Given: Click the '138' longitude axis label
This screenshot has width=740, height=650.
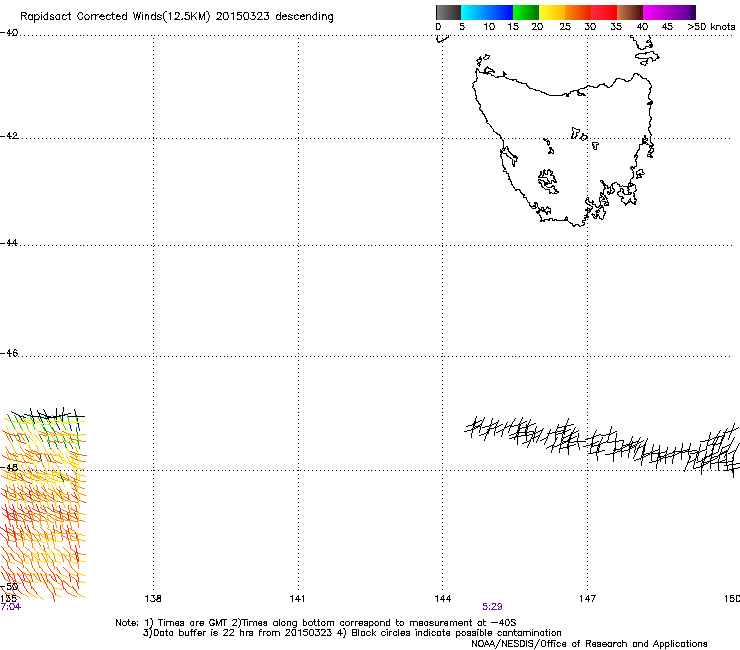Looking at the screenshot, I should pos(153,599).
